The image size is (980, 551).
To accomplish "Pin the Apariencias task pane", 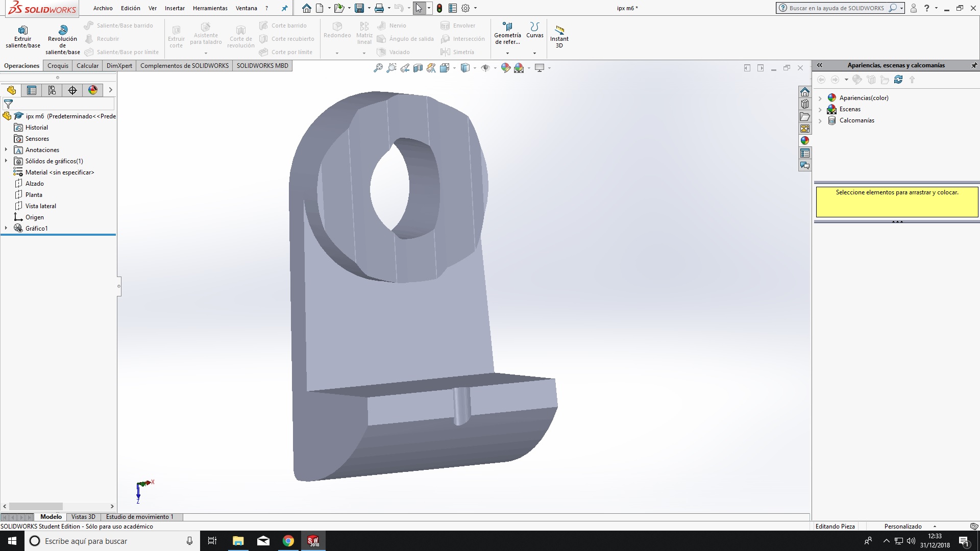I will tap(974, 65).
